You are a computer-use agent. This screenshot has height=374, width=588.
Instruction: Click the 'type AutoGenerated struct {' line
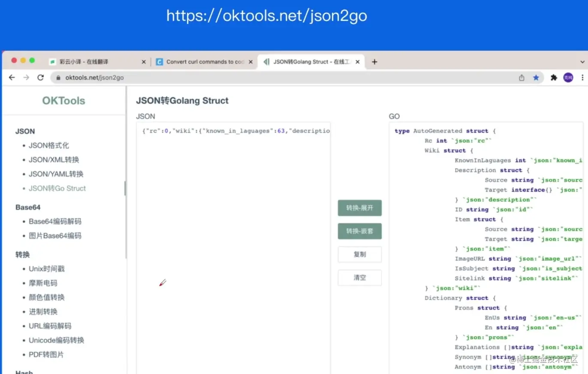(445, 131)
